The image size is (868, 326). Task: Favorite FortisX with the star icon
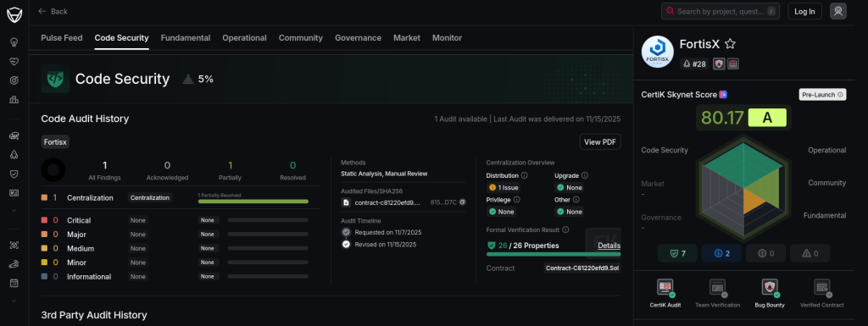click(730, 44)
